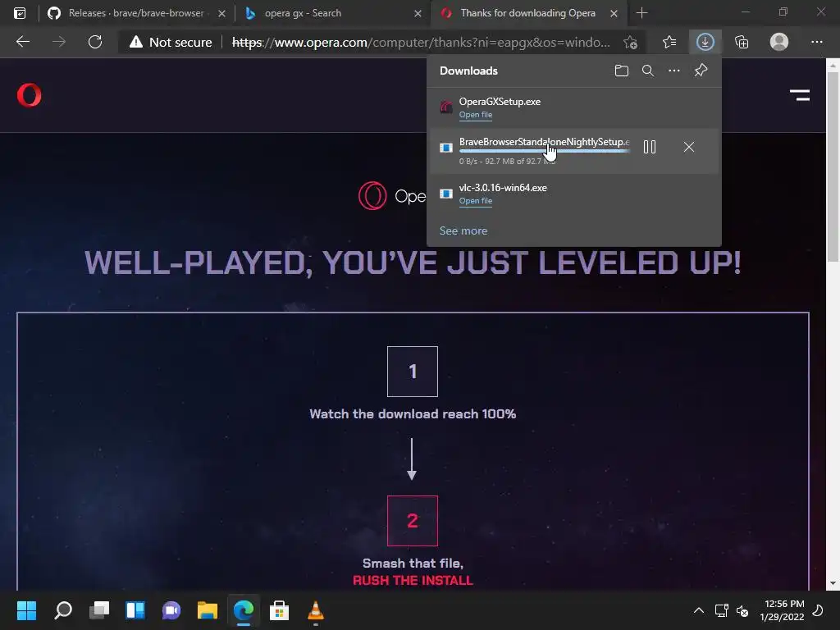
Task: Switch to the Releases brave/brave-browser tab
Action: tap(137, 13)
